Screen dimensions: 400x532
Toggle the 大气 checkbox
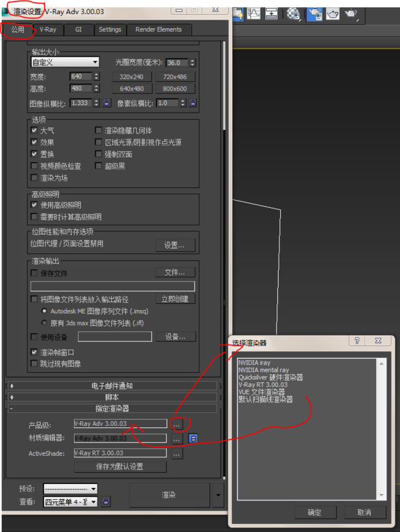pyautogui.click(x=34, y=130)
